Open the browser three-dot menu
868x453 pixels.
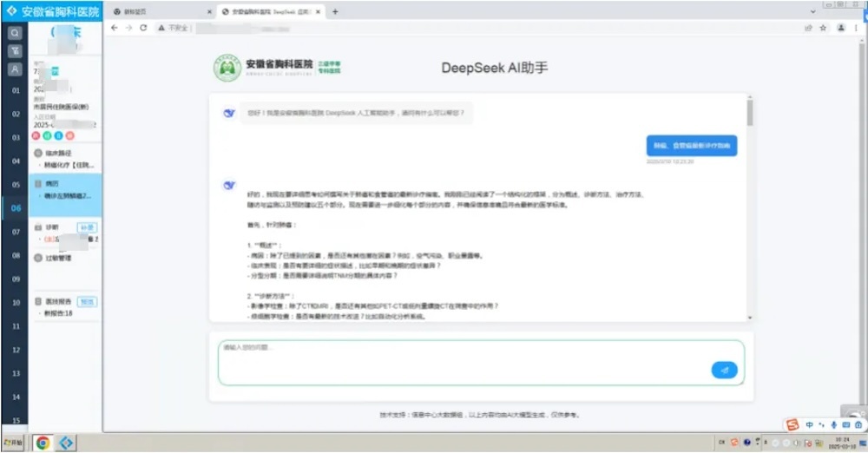pos(856,28)
